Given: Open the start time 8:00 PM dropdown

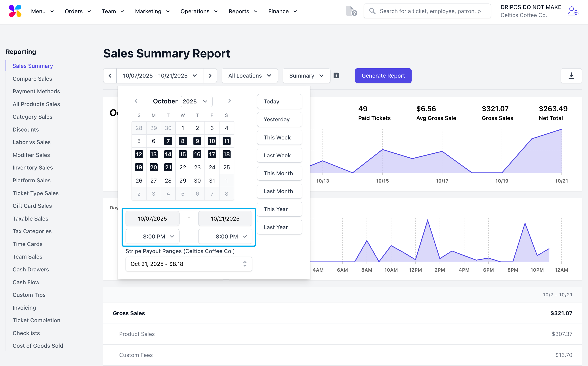Looking at the screenshot, I should click(x=153, y=236).
